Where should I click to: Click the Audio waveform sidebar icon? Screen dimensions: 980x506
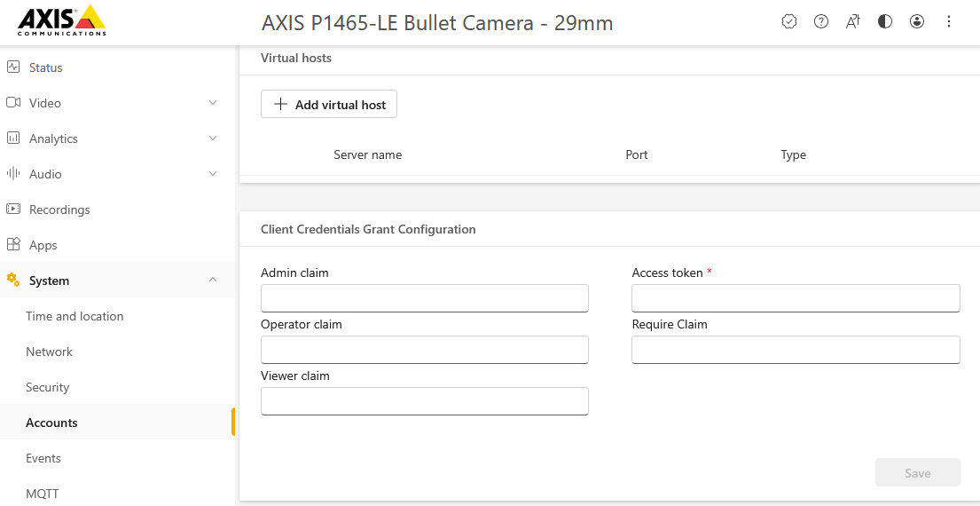coord(13,174)
